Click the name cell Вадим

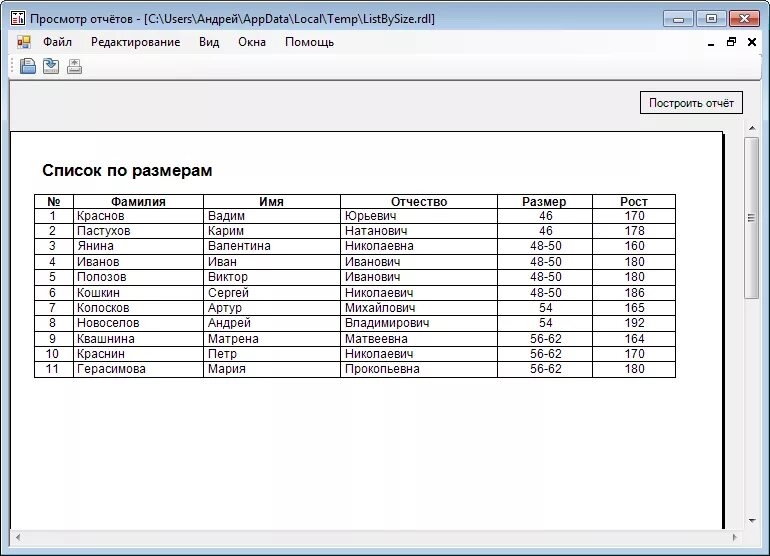[x=272, y=216]
